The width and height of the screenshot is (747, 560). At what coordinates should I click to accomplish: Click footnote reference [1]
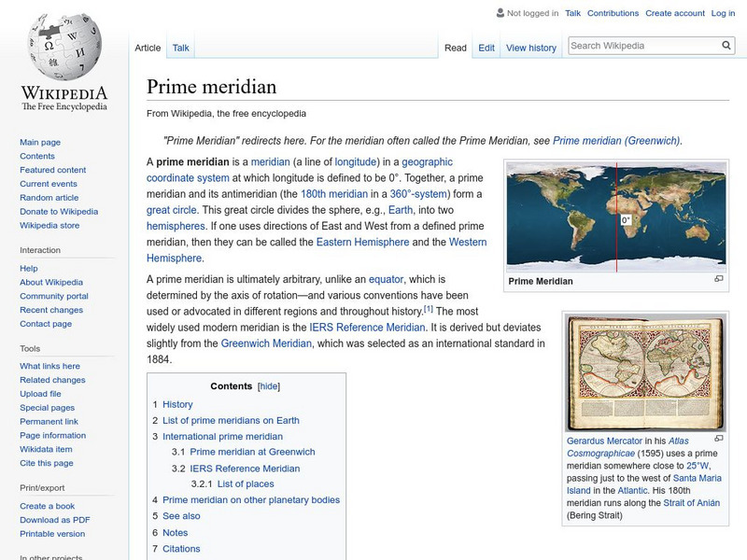(x=429, y=309)
